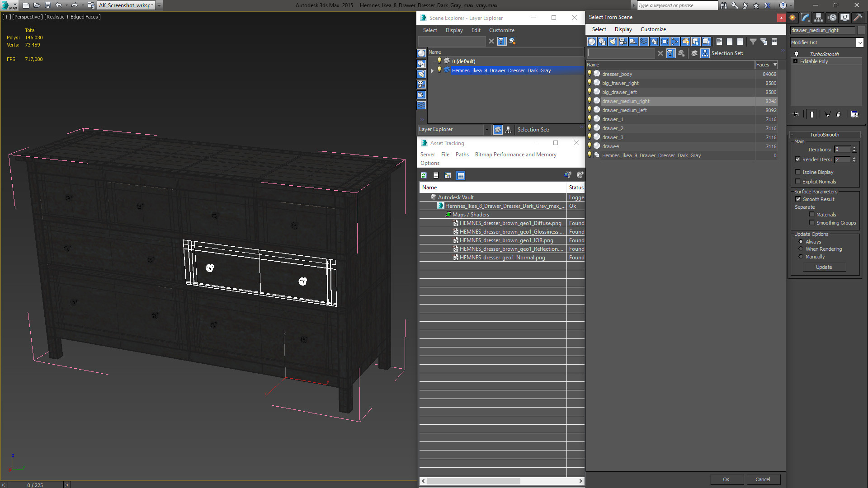Viewport: 868px width, 488px height.
Task: Enable Explicit Normals checkbox
Action: click(x=797, y=181)
